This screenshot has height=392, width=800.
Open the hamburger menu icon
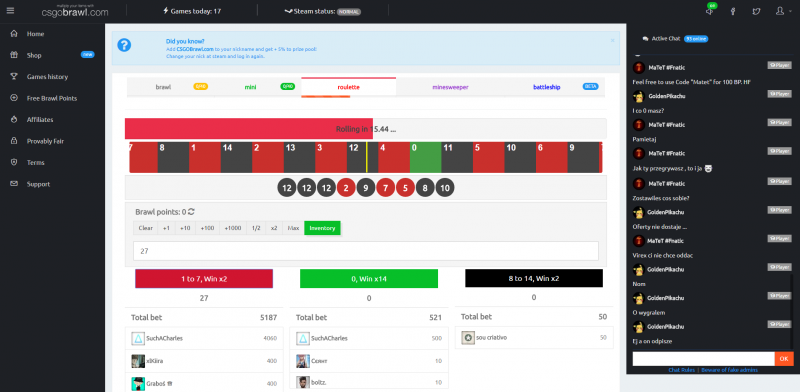pos(11,10)
